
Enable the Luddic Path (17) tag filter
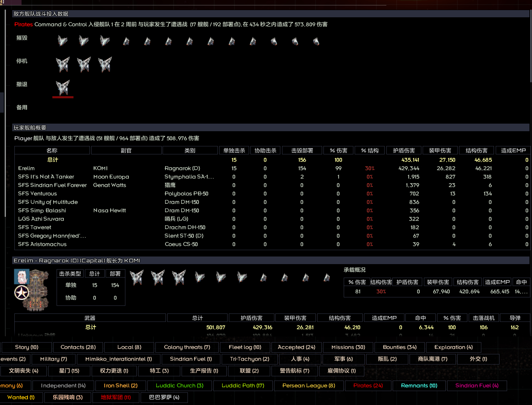pyautogui.click(x=243, y=386)
